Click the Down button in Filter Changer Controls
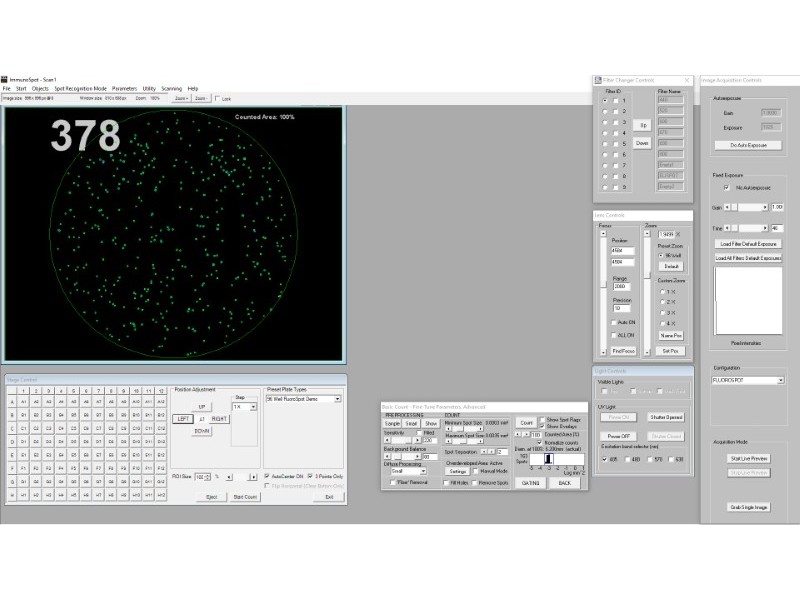Screen dimensions: 800x600 click(643, 143)
